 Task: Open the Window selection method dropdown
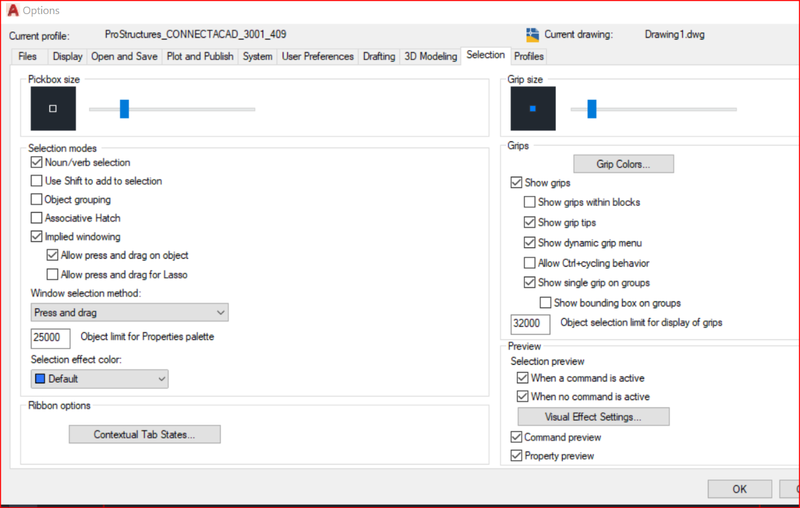pyautogui.click(x=130, y=312)
